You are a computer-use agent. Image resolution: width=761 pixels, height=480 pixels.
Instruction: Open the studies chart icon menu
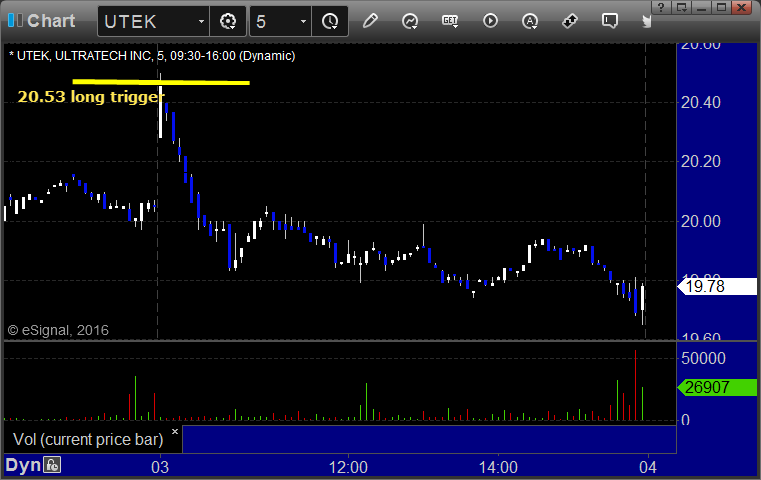pyautogui.click(x=410, y=21)
